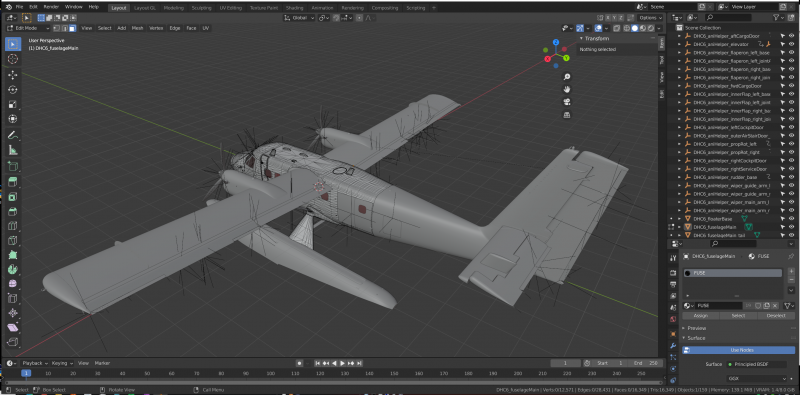The image size is (800, 395).
Task: Click the Deselect material button
Action: (x=776, y=315)
